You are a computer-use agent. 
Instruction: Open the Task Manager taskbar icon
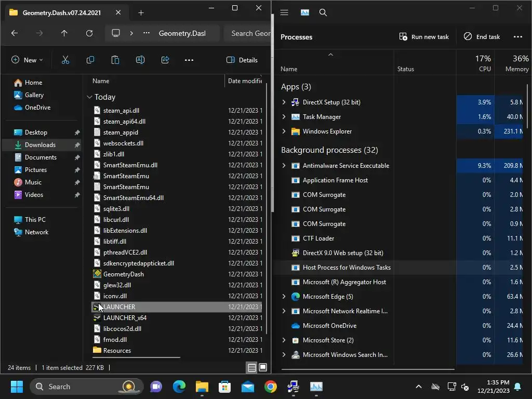[x=316, y=387]
